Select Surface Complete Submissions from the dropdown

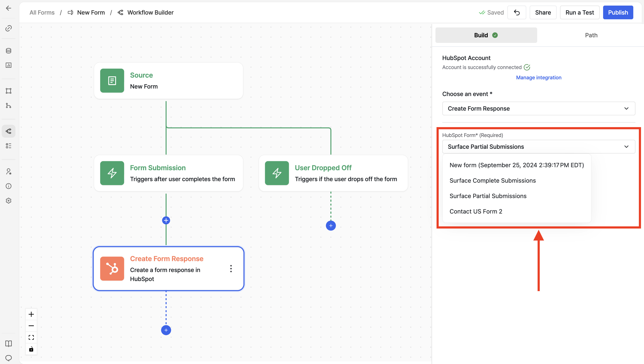(x=492, y=180)
